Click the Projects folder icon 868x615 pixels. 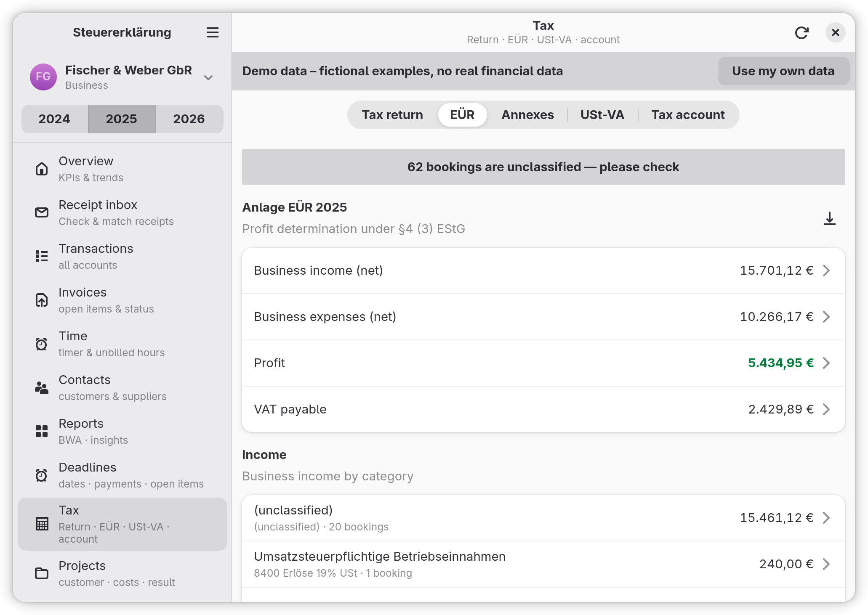tap(42, 574)
